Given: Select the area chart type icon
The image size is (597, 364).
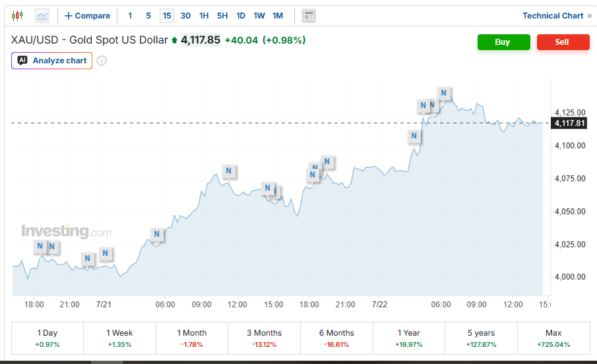Looking at the screenshot, I should coord(42,16).
